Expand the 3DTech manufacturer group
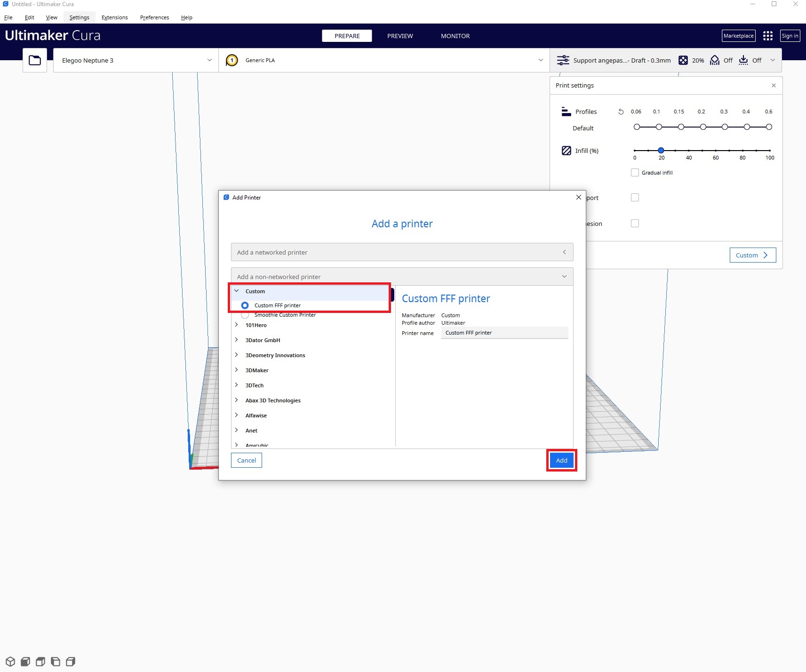 [x=236, y=385]
